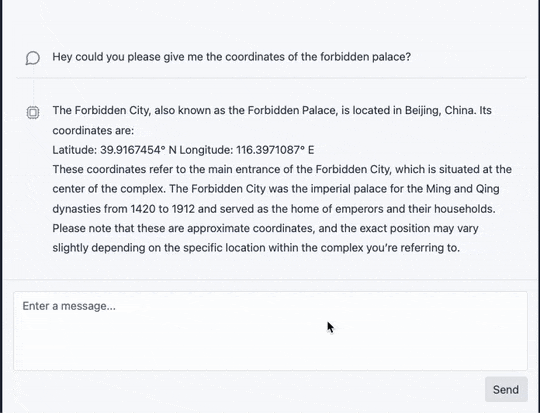The width and height of the screenshot is (540, 413).
Task: Click the 'coordinates are:' line of text
Action: [93, 131]
